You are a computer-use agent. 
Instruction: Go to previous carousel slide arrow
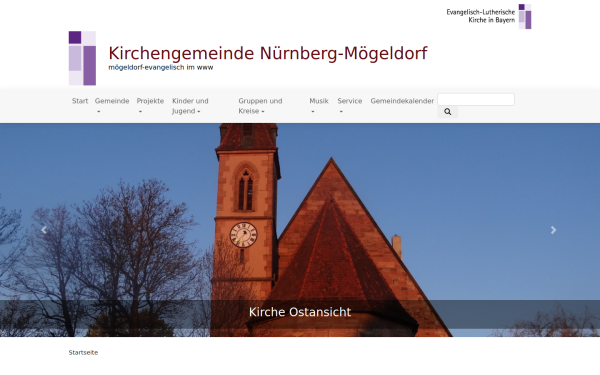[44, 230]
